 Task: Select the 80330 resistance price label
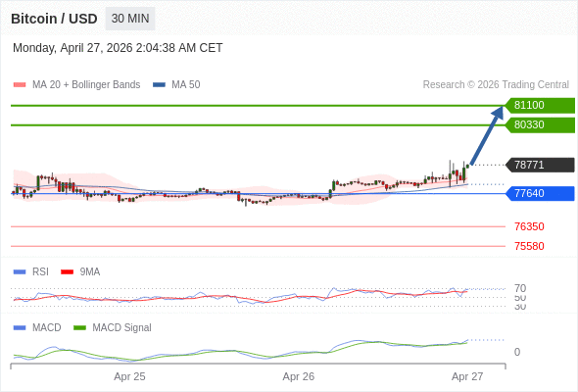click(x=540, y=125)
